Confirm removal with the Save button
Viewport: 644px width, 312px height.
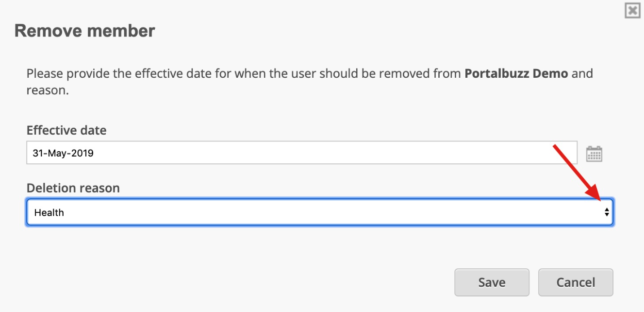tap(492, 282)
